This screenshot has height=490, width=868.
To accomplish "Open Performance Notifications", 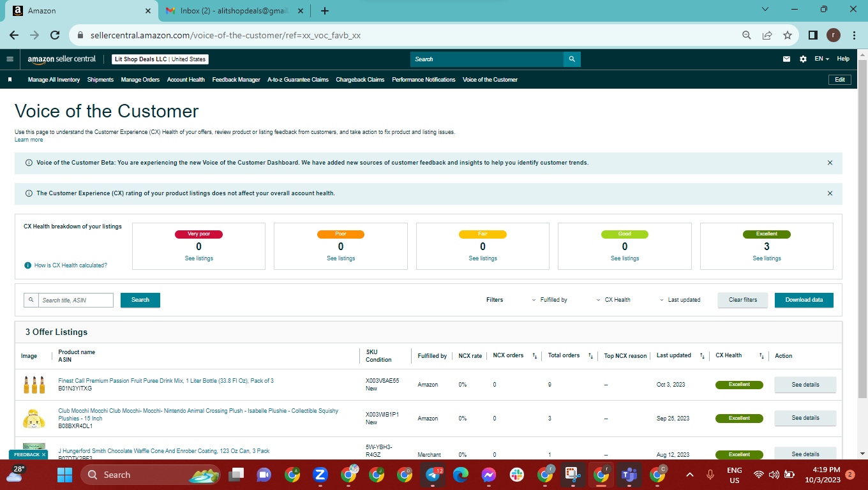I will click(x=424, y=80).
